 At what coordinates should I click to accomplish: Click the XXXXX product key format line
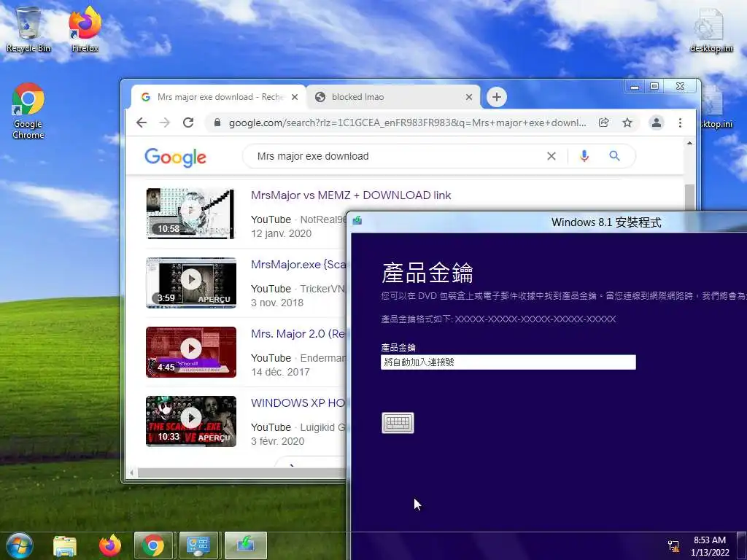coord(498,319)
